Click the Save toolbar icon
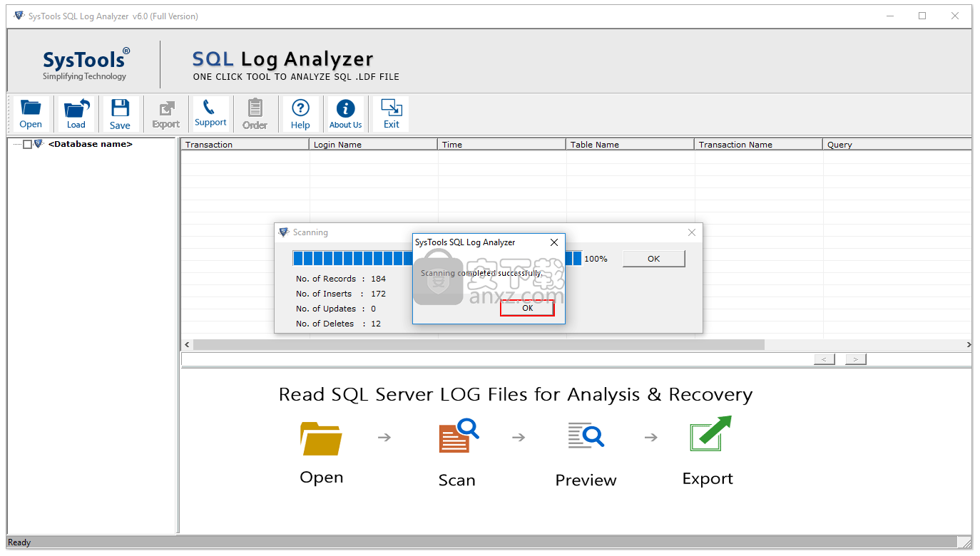This screenshot has height=556, width=980. coord(121,114)
